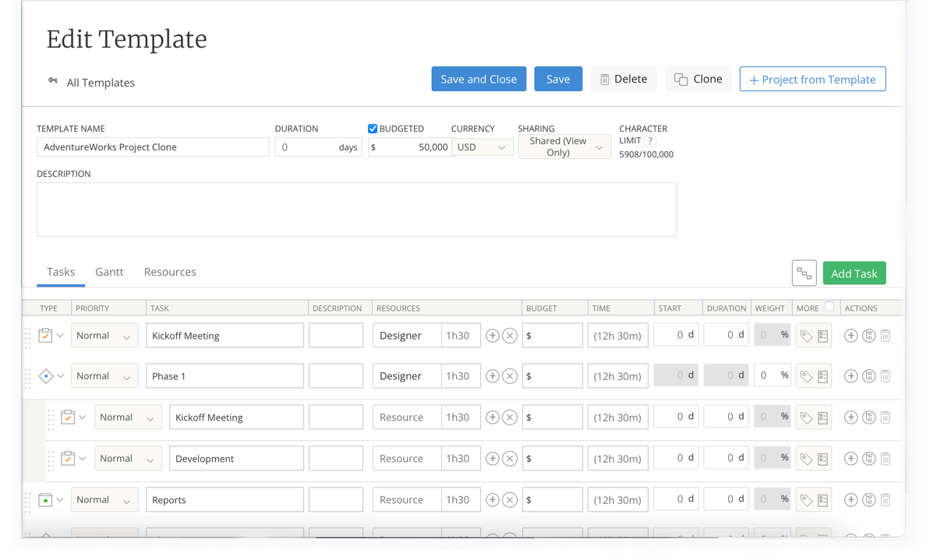Add a subtask under Phase 1 with plus icon

[850, 375]
